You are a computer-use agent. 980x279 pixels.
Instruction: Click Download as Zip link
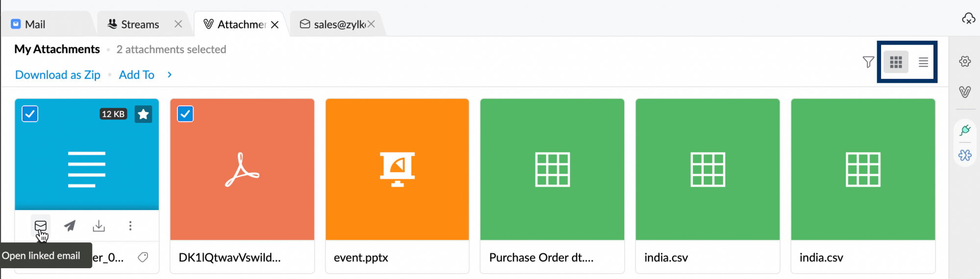click(x=58, y=75)
